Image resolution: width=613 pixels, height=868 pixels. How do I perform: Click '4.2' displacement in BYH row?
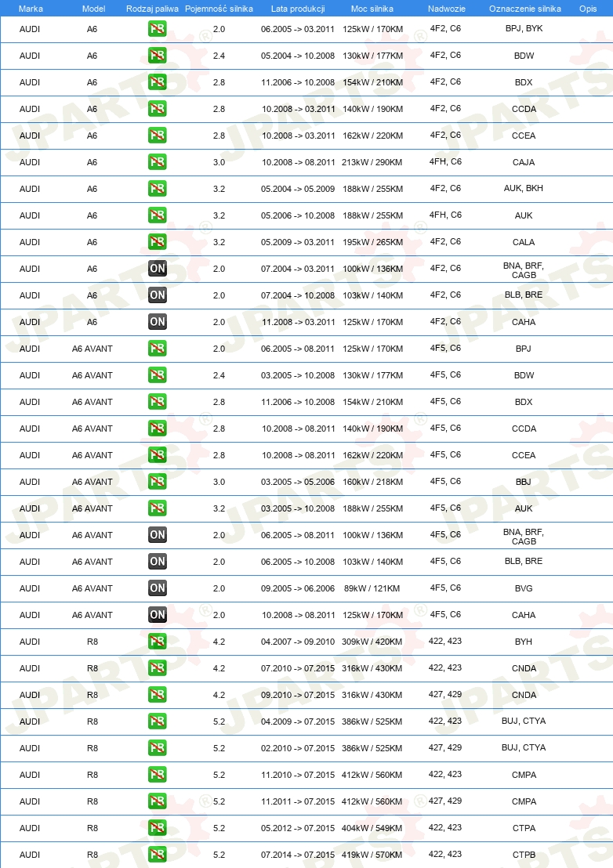(219, 642)
